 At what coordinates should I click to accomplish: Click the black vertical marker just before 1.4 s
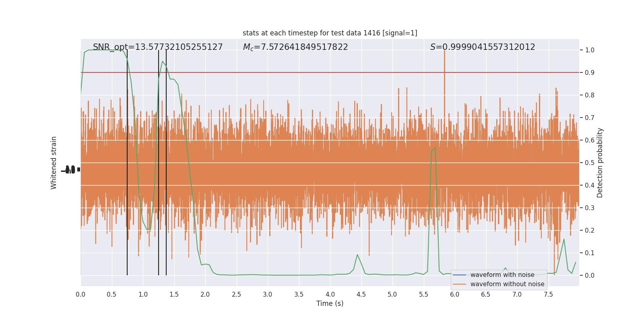(166, 163)
